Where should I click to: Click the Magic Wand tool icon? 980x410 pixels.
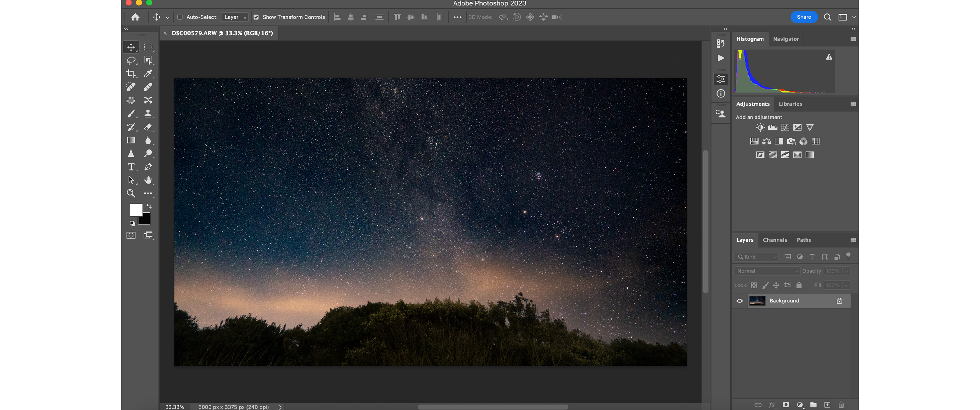[x=148, y=61]
